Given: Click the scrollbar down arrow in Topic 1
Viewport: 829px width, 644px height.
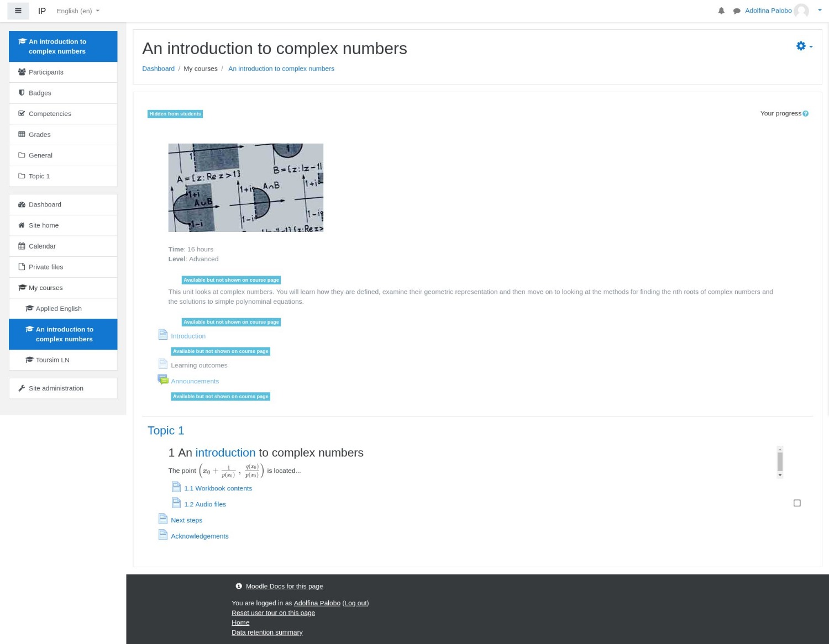Looking at the screenshot, I should [780, 475].
